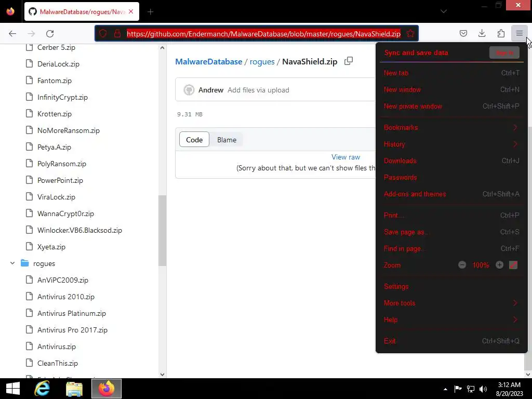This screenshot has width=532, height=399.
Task: Expand the Help submenu
Action: [451, 320]
